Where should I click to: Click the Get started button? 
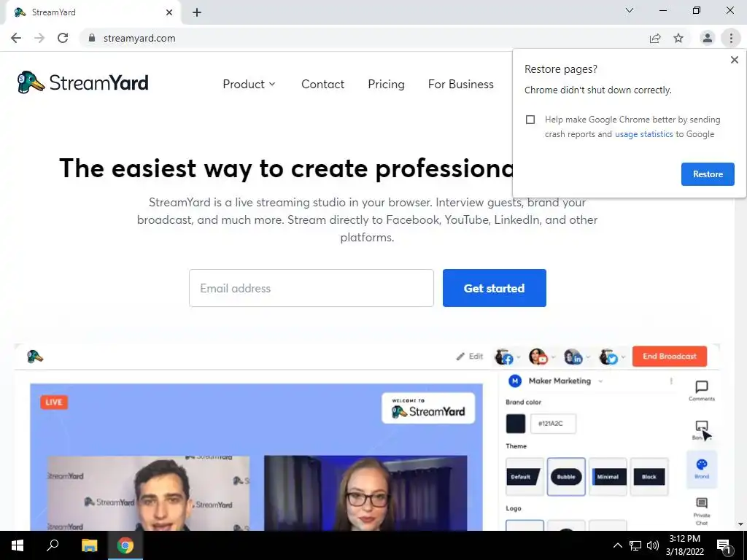pos(494,288)
